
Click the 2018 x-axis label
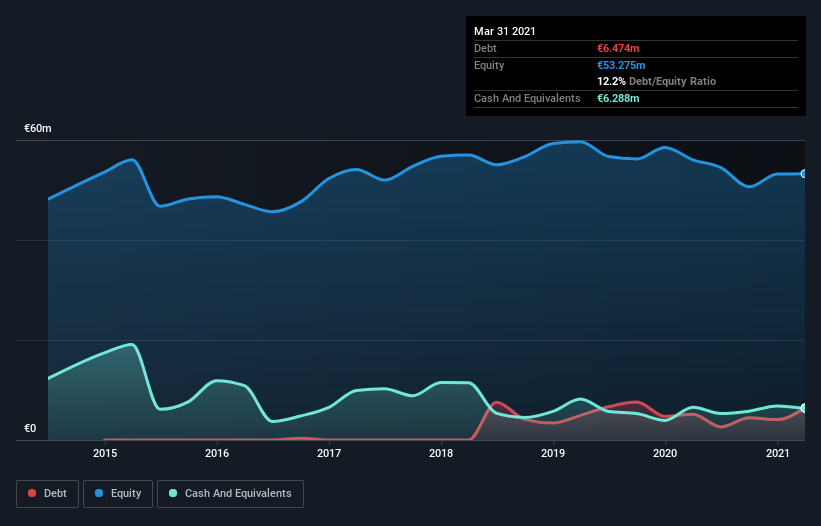click(441, 453)
